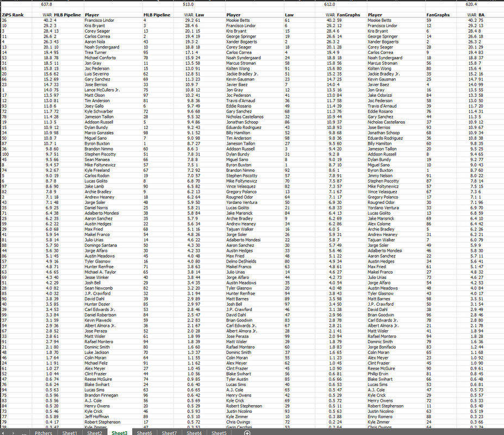Select the Jesse Winker cell

pyautogui.click(x=113, y=277)
